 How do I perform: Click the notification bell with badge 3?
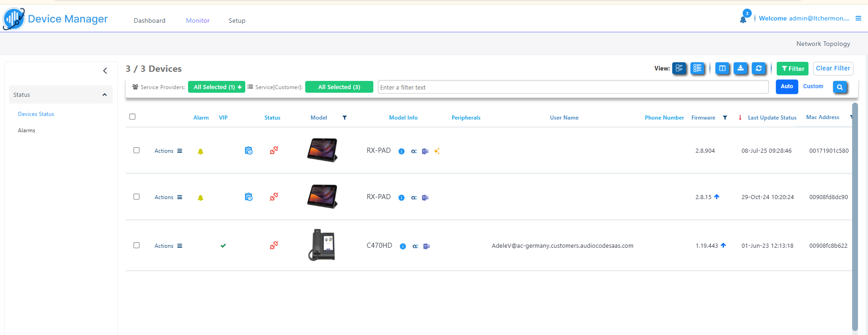click(x=743, y=19)
